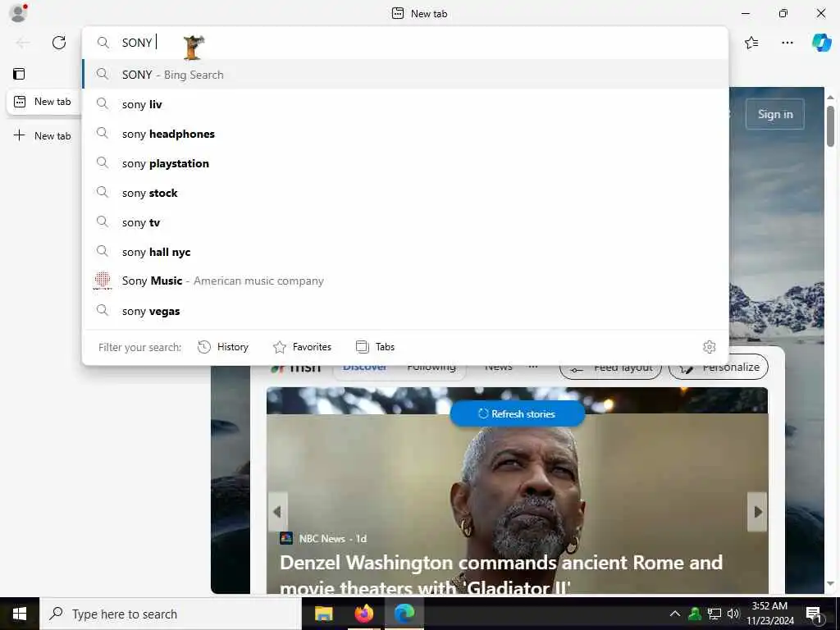Open the Copilot icon
This screenshot has width=840, height=630.
point(821,43)
